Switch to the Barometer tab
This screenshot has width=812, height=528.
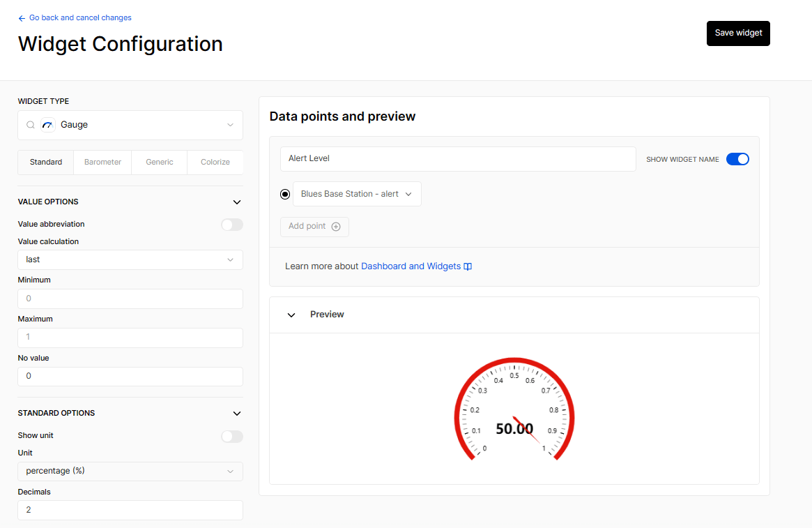(x=102, y=163)
